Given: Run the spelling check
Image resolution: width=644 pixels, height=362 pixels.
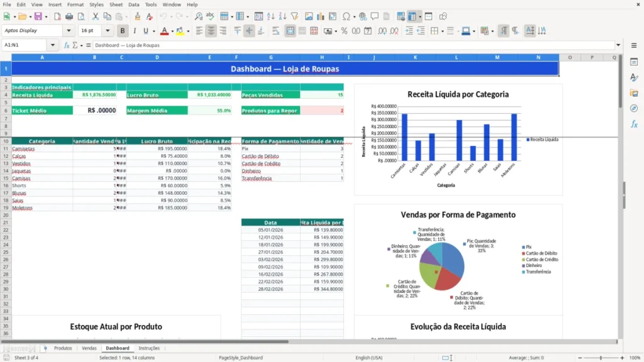Looking at the screenshot, I should [x=210, y=16].
